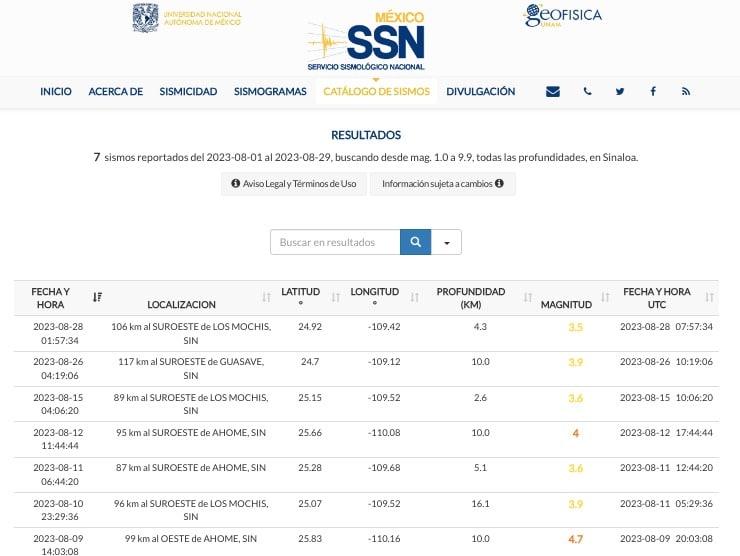
Task: Click the magnifier search button
Action: coord(415,242)
